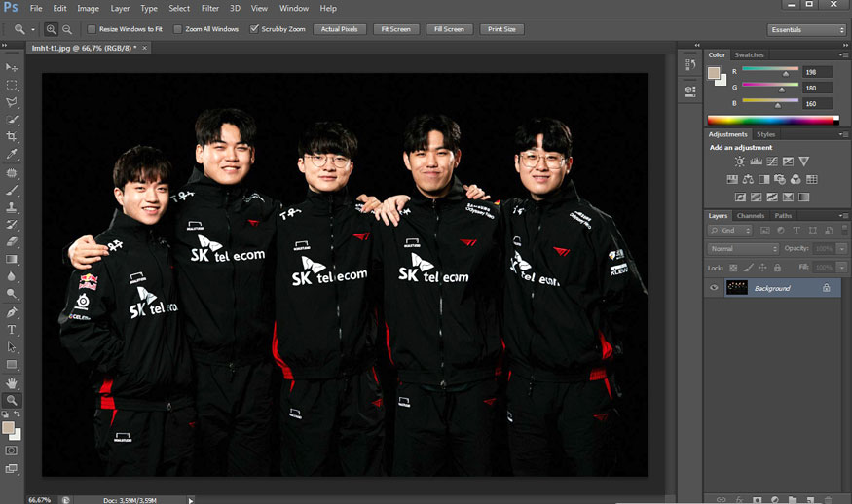Enable Zoom All Windows checkbox
Image resolution: width=852 pixels, height=504 pixels.
coord(177,29)
